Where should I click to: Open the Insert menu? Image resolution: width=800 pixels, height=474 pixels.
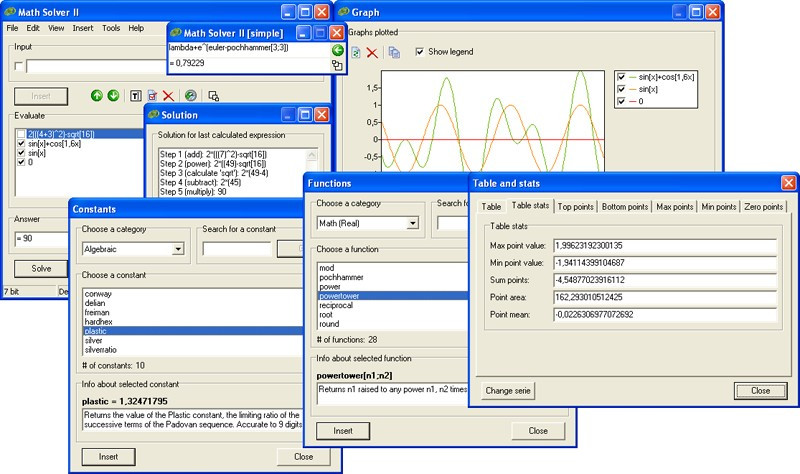(x=83, y=28)
